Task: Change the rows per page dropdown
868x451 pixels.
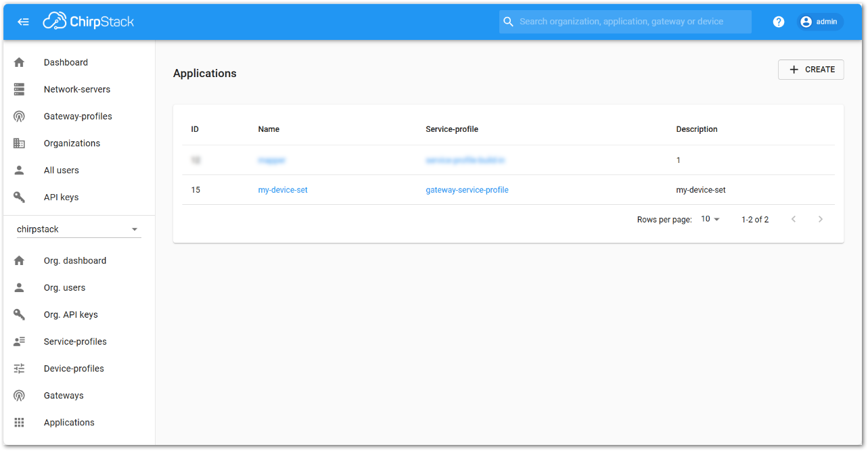Action: (x=709, y=218)
